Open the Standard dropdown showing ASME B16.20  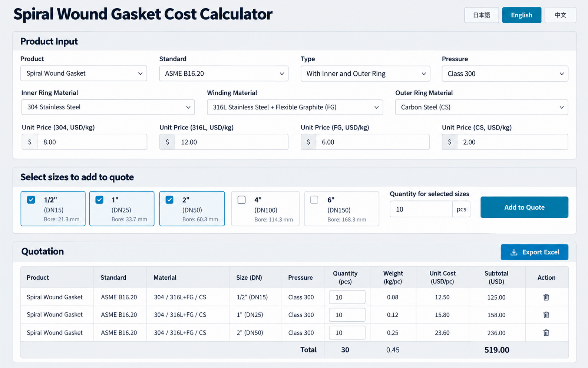click(x=224, y=73)
